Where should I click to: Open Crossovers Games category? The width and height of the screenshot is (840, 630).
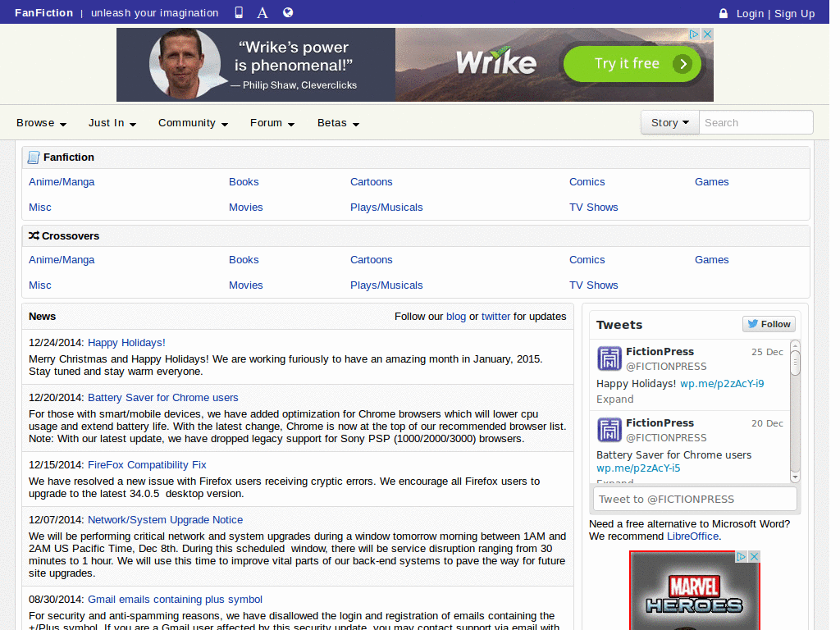pyautogui.click(x=711, y=260)
